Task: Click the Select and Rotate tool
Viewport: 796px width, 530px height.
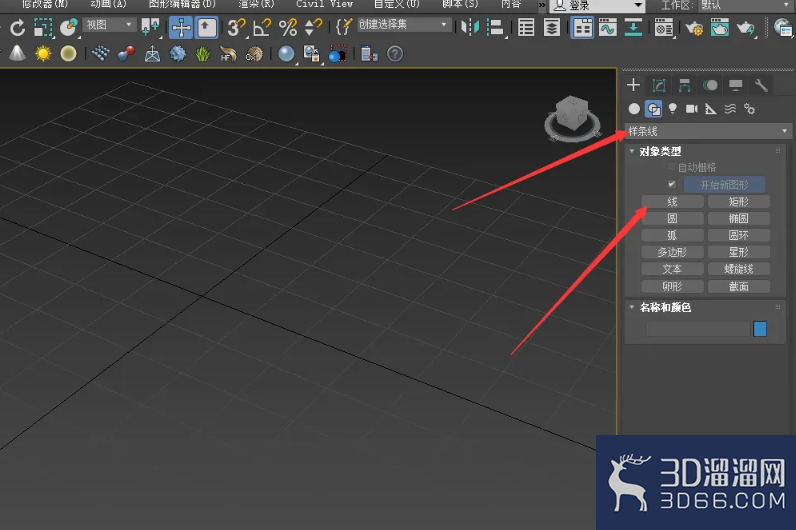Action: coord(18,27)
